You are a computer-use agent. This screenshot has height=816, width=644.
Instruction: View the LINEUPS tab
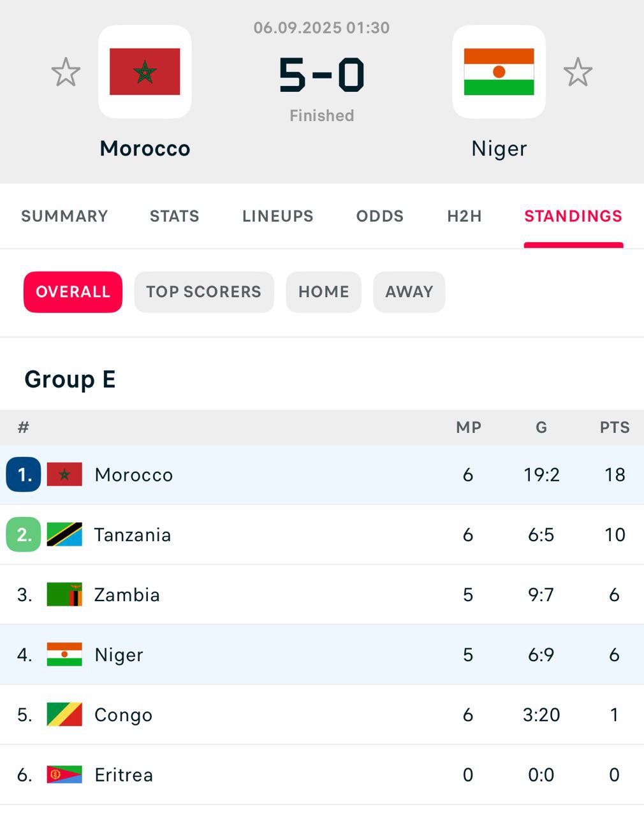pos(278,216)
